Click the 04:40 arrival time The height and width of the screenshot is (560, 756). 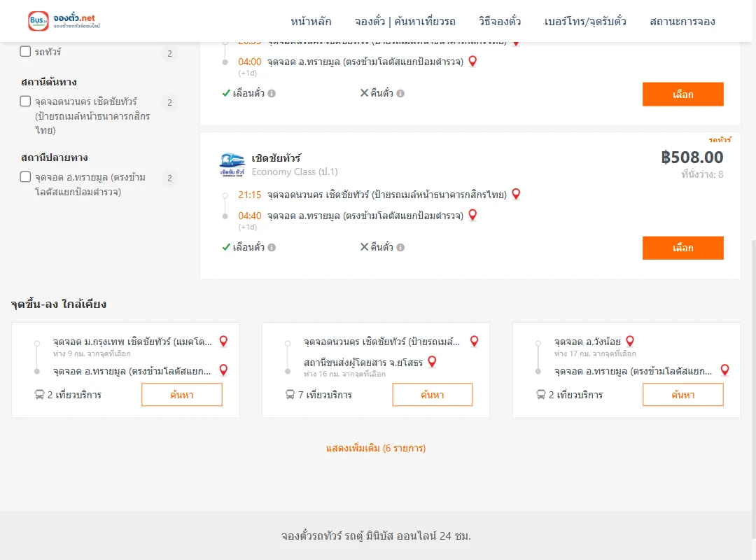click(x=249, y=216)
